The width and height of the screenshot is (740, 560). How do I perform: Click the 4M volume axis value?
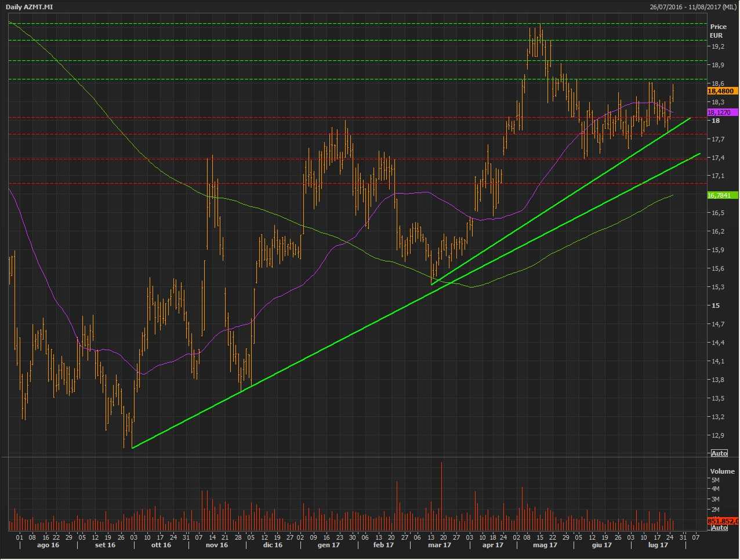715,489
